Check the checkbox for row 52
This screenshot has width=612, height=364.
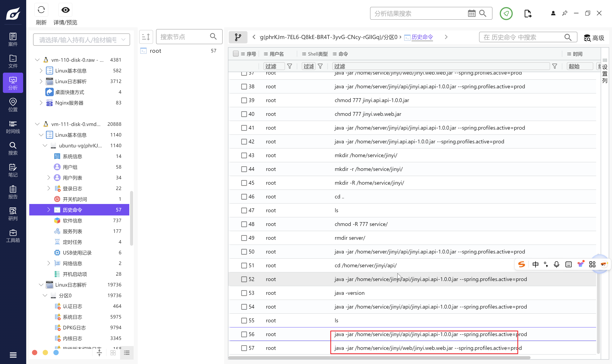(244, 279)
